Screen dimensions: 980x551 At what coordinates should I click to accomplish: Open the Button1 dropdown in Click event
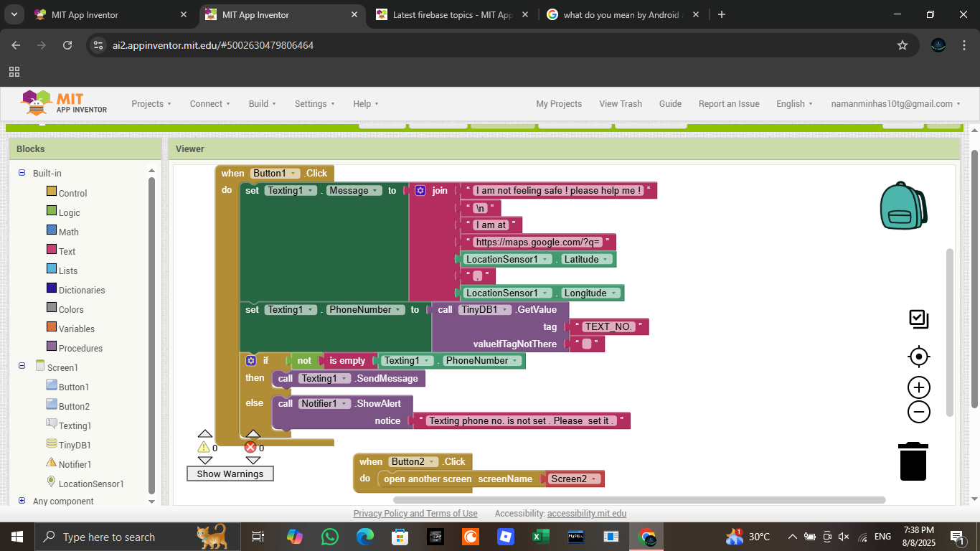(294, 174)
